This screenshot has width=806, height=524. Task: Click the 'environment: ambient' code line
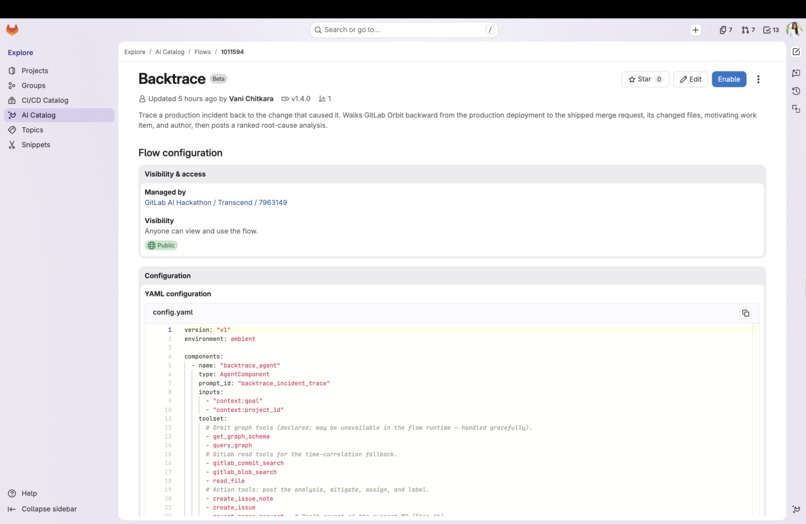click(220, 339)
